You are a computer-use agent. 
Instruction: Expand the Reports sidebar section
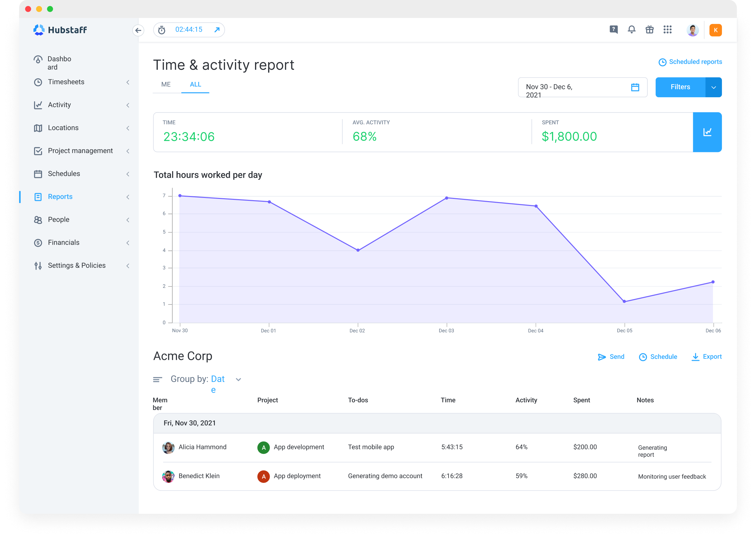coord(128,197)
